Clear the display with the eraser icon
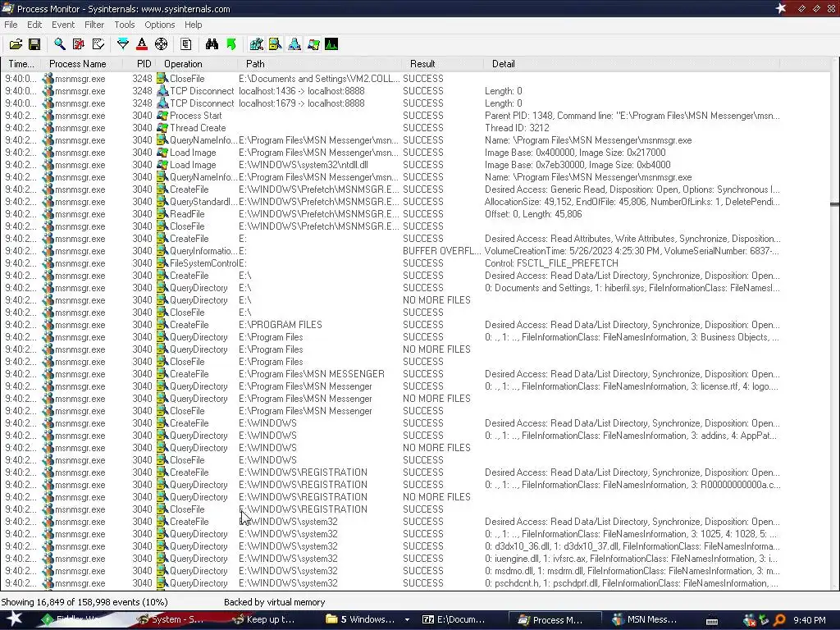This screenshot has height=630, width=840. click(x=98, y=44)
